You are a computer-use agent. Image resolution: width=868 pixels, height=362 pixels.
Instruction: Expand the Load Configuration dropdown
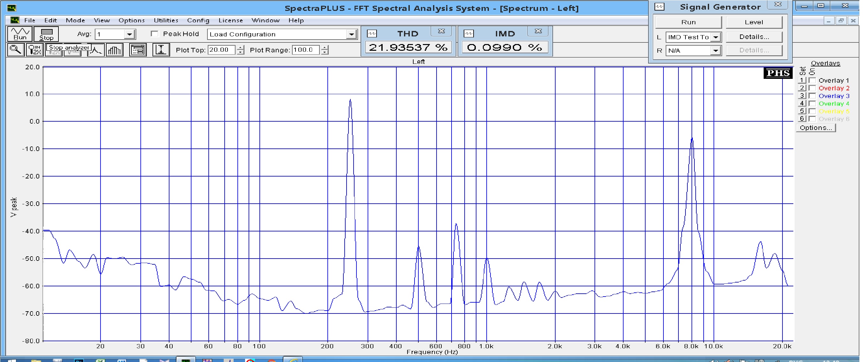coord(351,34)
